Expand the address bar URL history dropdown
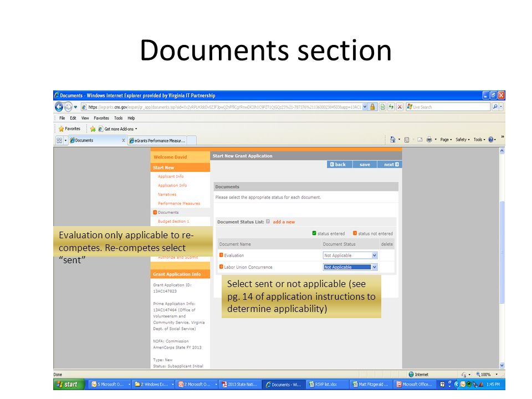Viewport: 532px width, 399px height. click(365, 107)
